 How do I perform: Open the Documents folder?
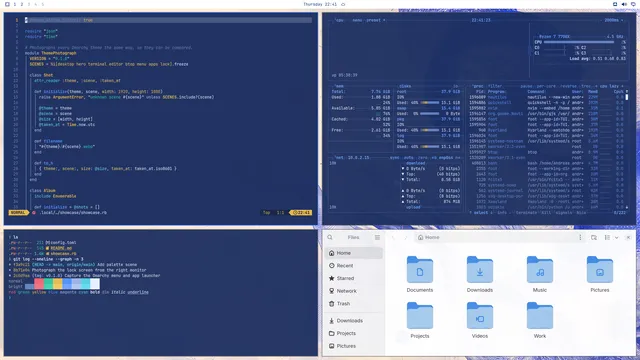coord(420,274)
